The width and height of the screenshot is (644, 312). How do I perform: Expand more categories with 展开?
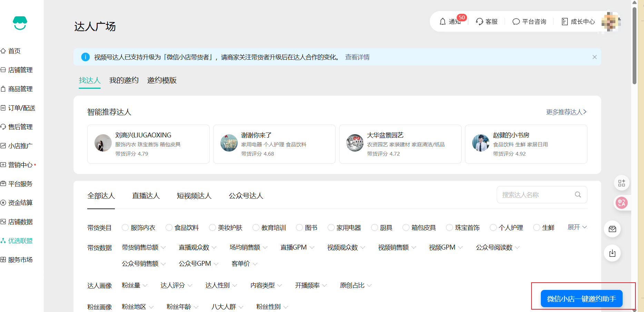(x=577, y=227)
